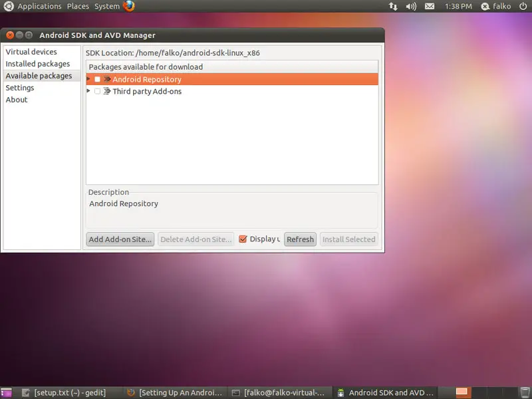Viewport: 532px width, 399px height.
Task: Check the Third party Add-ons checkbox
Action: 97,91
